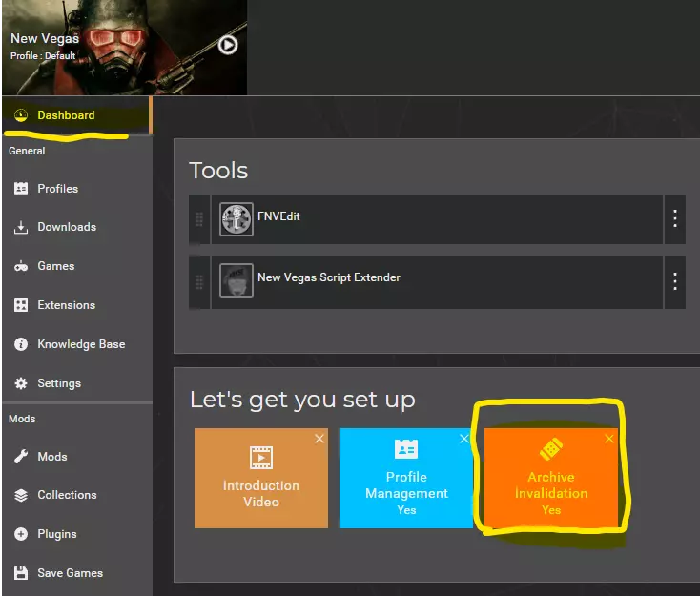
Task: Open New Vegas Script Extender options menu
Action: (x=675, y=281)
